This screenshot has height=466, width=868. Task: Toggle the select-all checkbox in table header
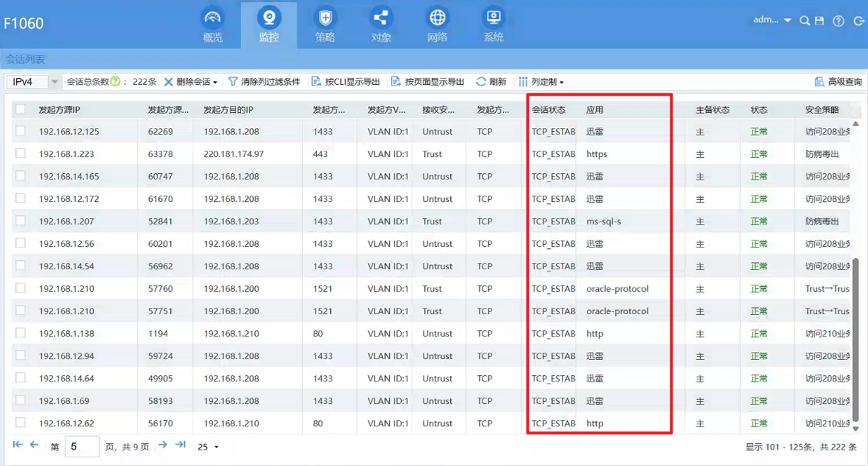coord(21,110)
